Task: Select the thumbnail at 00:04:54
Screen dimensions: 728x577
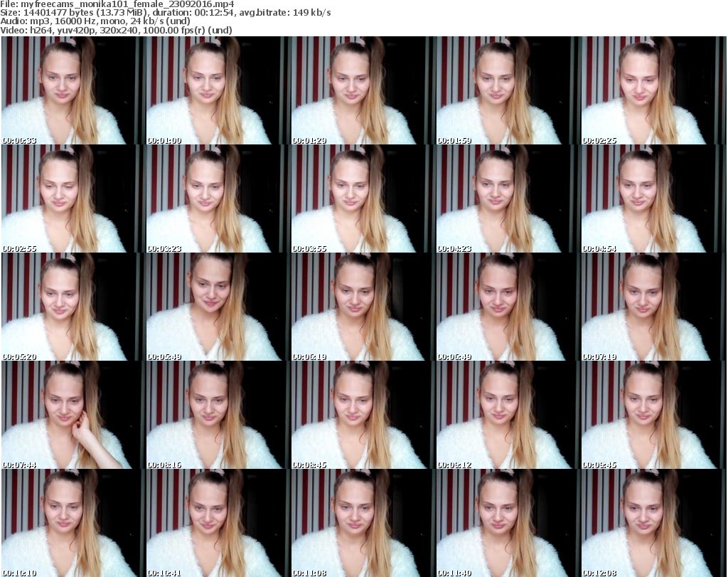Action: pos(653,198)
